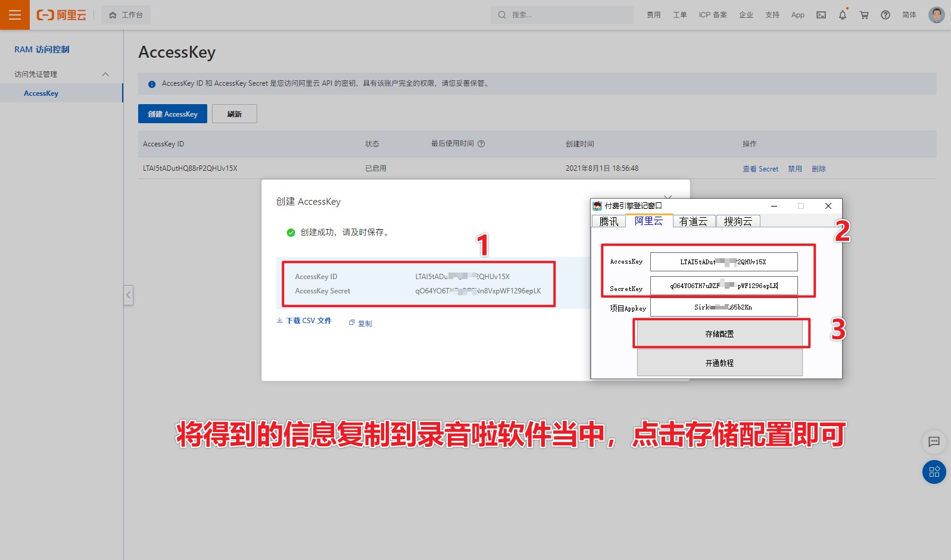Collapse the sidebar with the arrow handle

tap(128, 295)
